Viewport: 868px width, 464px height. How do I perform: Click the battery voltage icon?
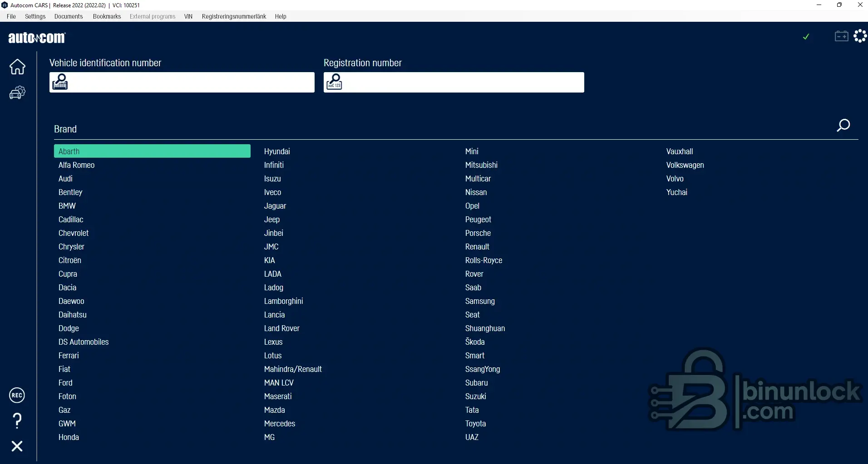click(841, 36)
